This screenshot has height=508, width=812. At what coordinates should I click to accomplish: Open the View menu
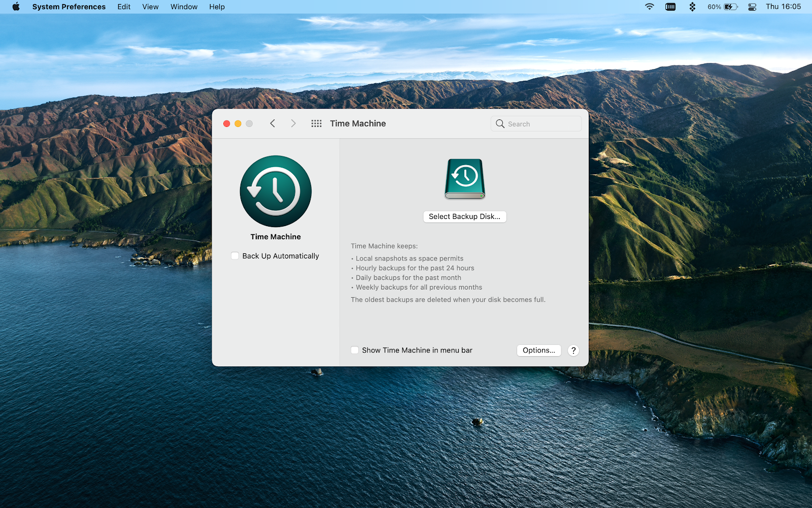[x=150, y=7]
